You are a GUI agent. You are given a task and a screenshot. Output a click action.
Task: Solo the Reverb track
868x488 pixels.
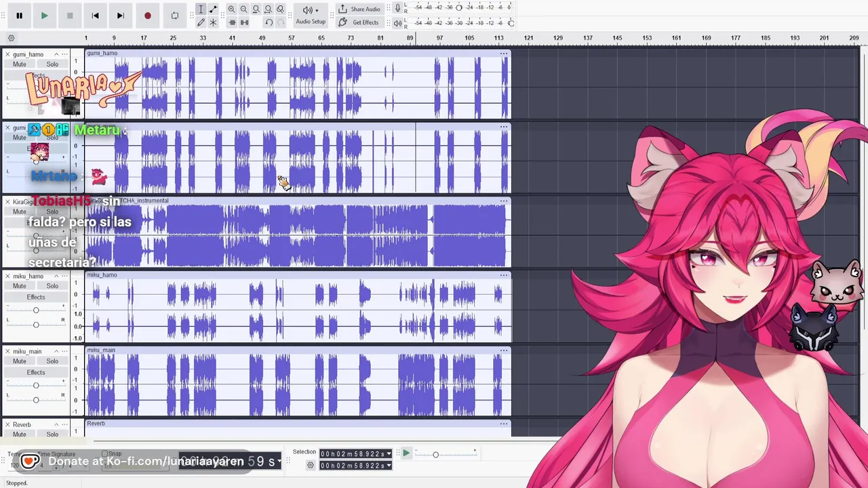click(52, 434)
